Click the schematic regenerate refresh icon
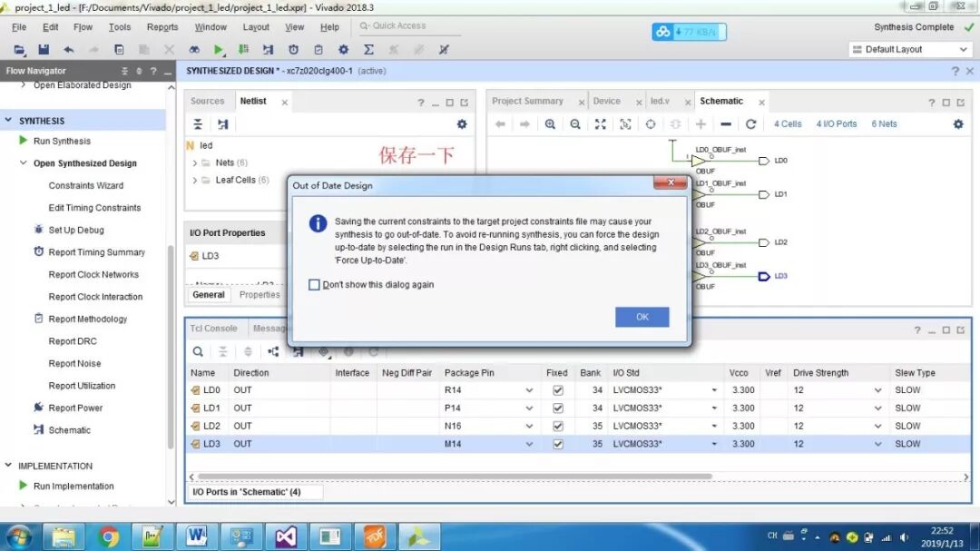 [x=750, y=123]
